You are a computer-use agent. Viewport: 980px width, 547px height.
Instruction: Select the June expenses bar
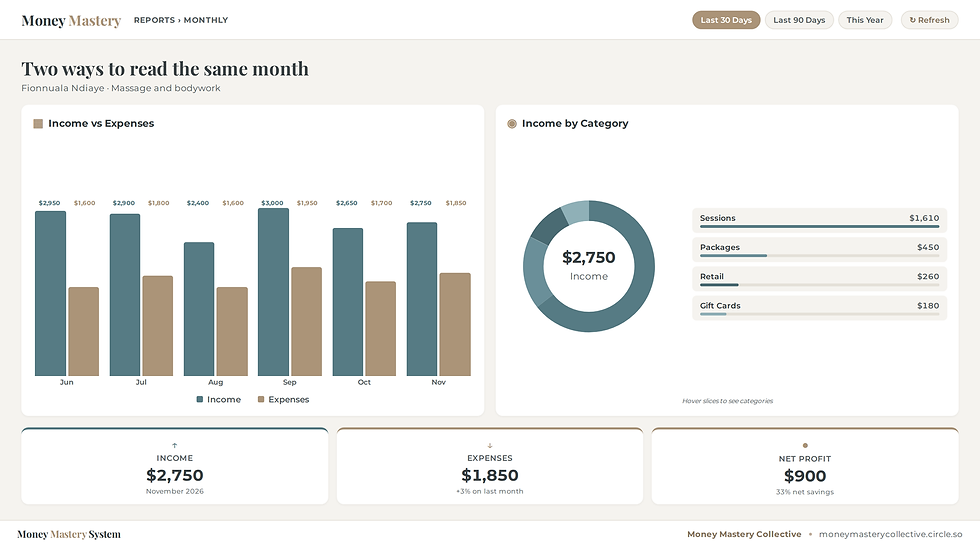click(x=84, y=331)
